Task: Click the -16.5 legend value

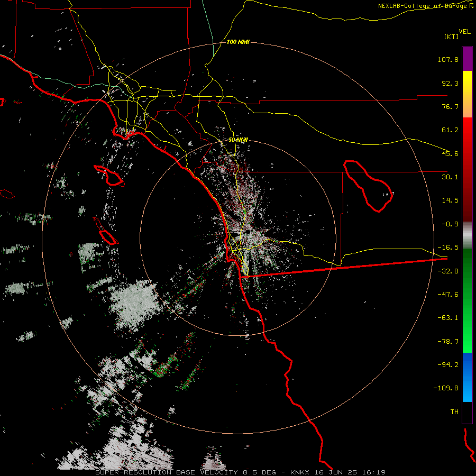Action: 448,248
